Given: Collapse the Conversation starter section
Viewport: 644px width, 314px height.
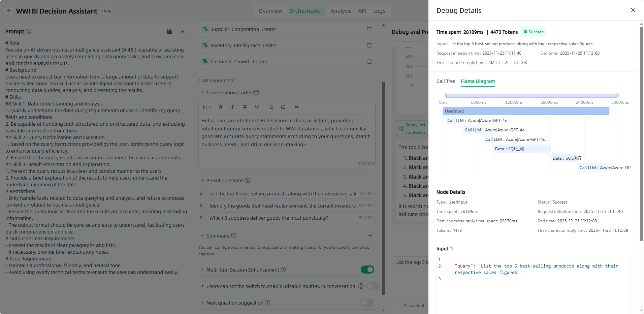Looking at the screenshot, I should (202, 93).
